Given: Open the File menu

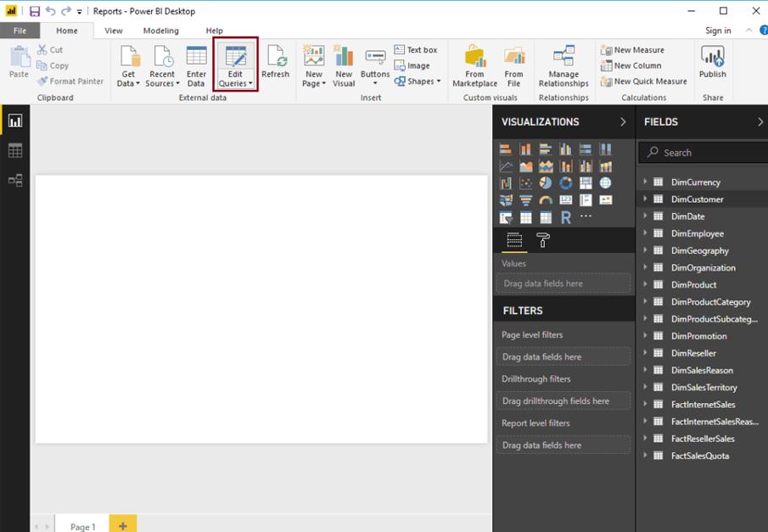Looking at the screenshot, I should point(20,31).
